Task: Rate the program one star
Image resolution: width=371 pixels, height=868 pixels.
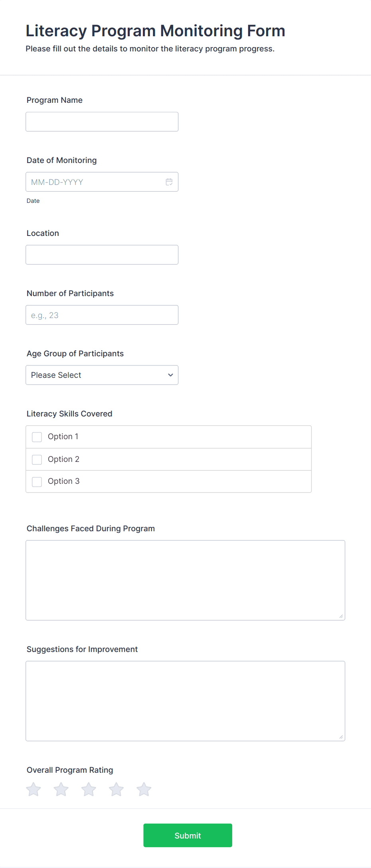Action: coord(34,789)
